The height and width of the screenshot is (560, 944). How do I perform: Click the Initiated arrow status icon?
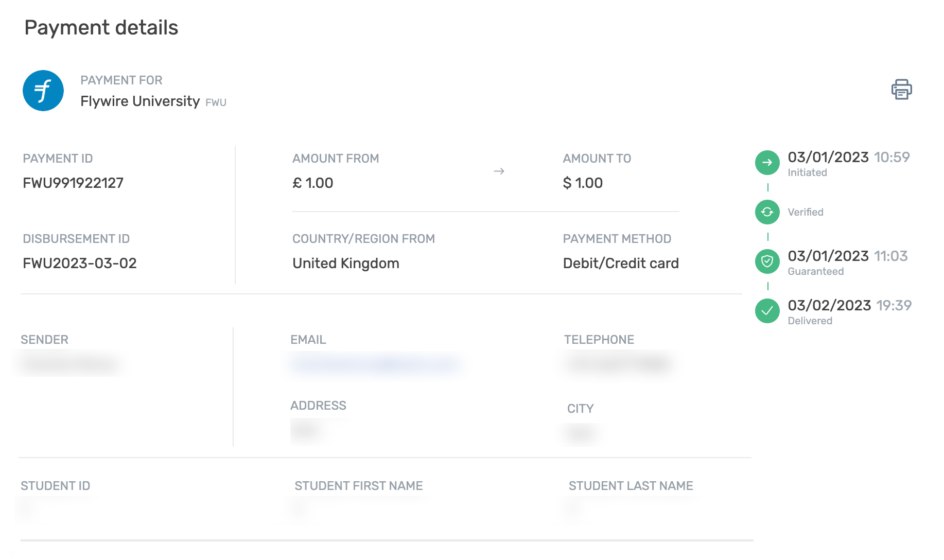[x=767, y=163]
